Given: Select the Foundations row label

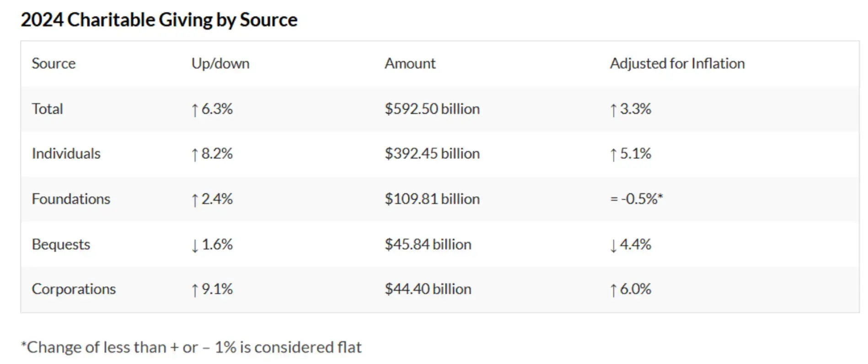Looking at the screenshot, I should pos(71,199).
